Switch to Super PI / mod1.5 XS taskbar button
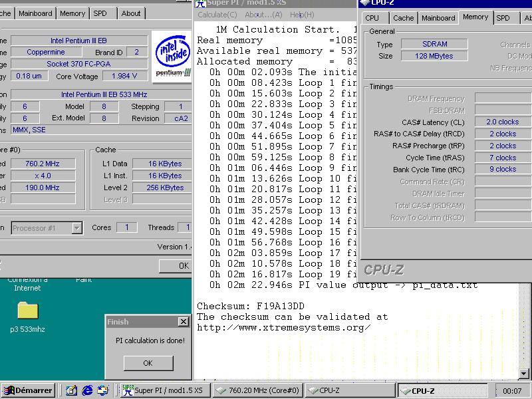The image size is (532, 399). [x=165, y=390]
